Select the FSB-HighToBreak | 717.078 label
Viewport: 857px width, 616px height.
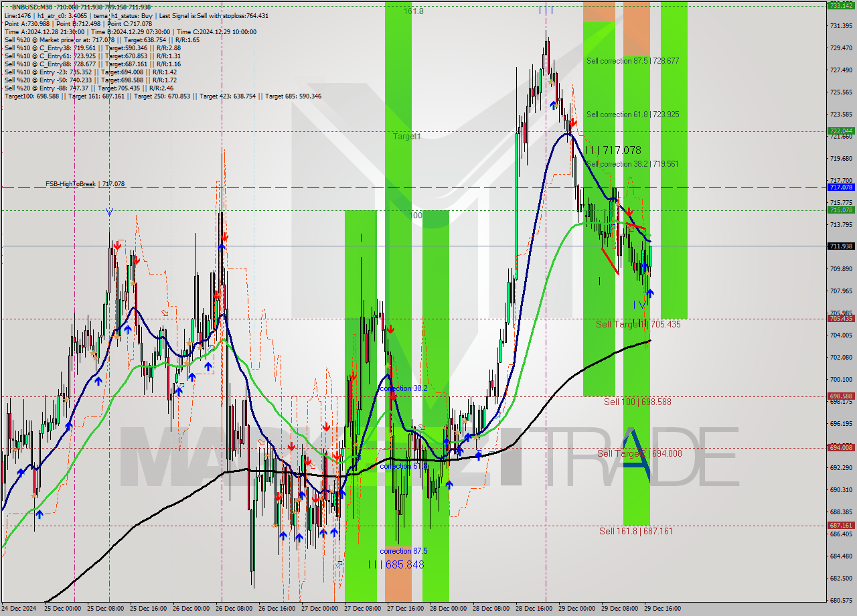(x=85, y=183)
